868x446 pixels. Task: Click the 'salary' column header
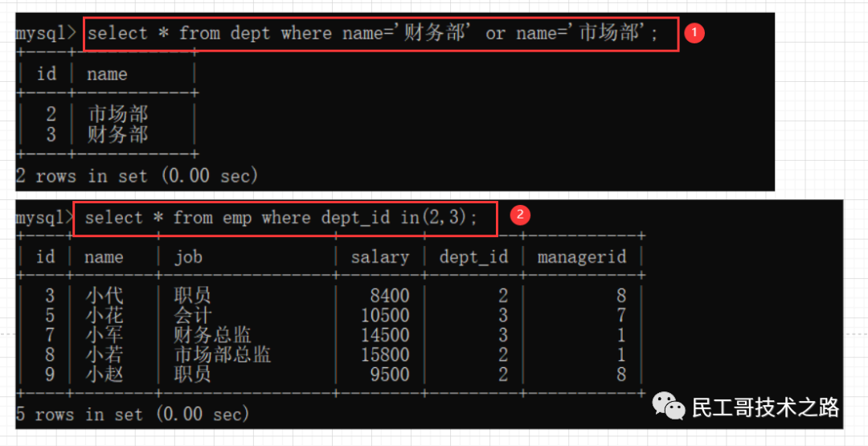379,257
